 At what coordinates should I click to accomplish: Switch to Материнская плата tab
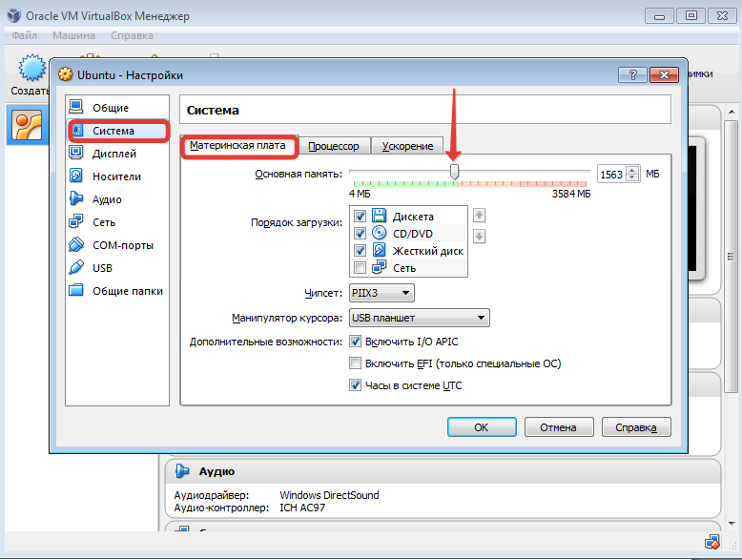(237, 145)
